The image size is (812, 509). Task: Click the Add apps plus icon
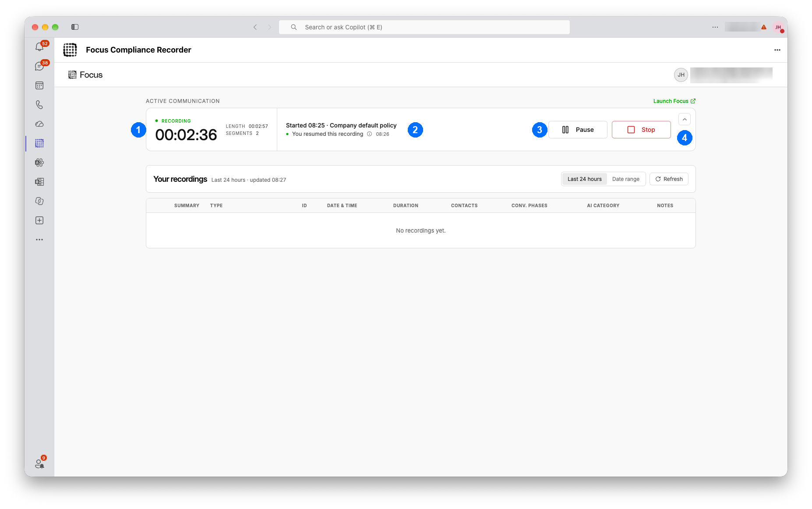[39, 220]
